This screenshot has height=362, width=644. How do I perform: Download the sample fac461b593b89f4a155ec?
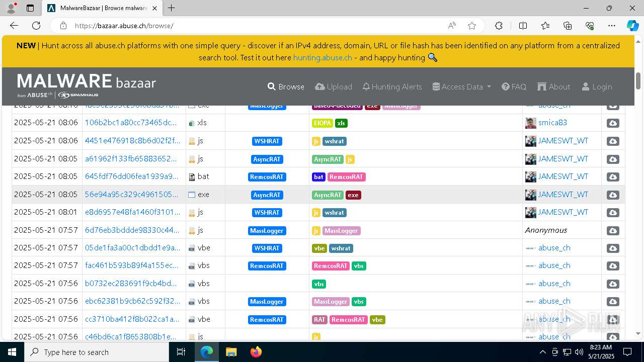click(612, 266)
